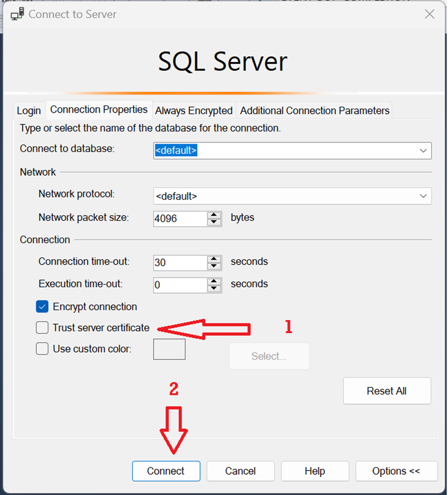Uncheck the Encrypt connection checkbox

pyautogui.click(x=42, y=307)
